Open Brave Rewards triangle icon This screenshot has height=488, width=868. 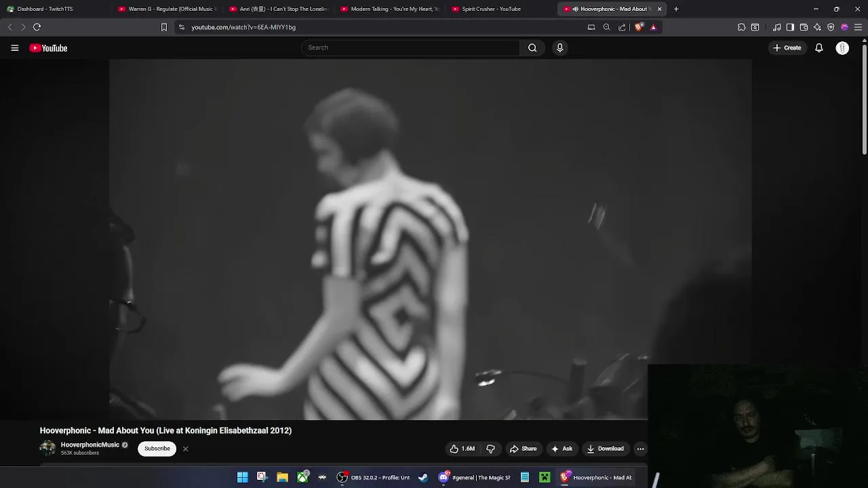pos(653,27)
